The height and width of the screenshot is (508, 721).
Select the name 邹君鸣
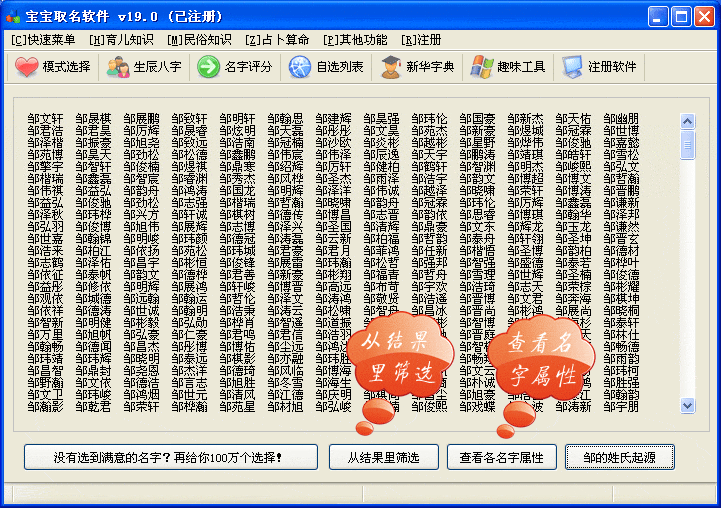(x=237, y=334)
